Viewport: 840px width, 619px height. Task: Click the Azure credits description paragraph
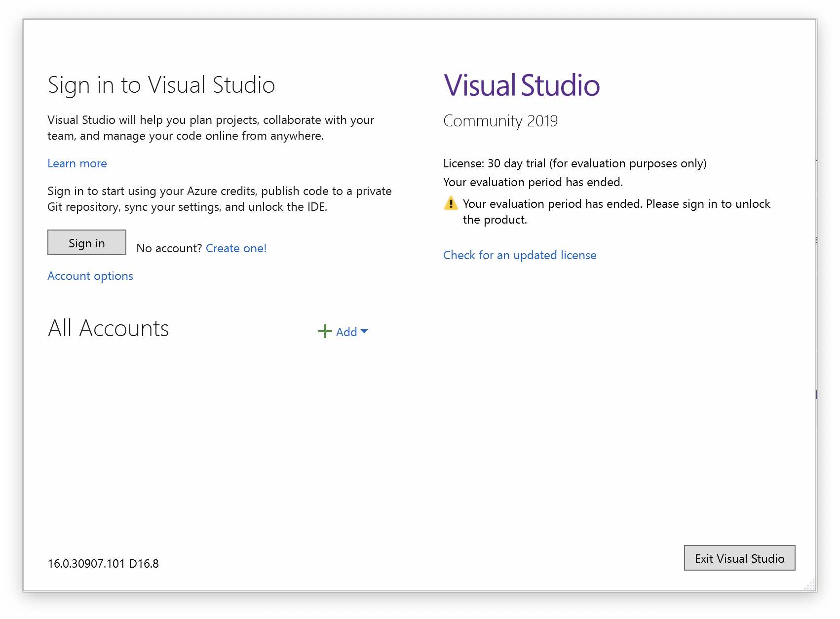pos(220,199)
